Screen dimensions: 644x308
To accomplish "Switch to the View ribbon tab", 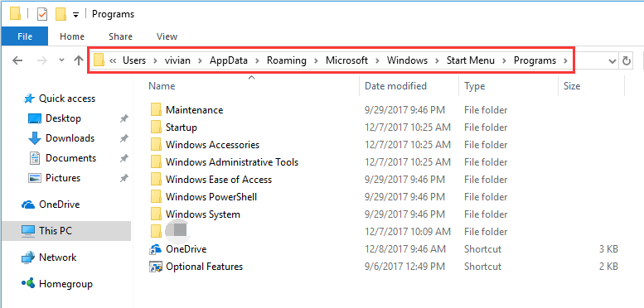I will [167, 36].
